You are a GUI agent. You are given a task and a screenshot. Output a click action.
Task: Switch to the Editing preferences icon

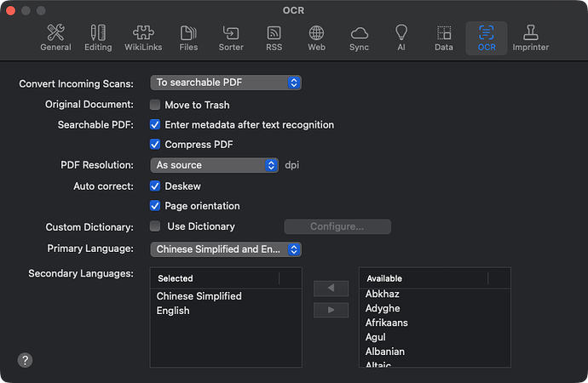pyautogui.click(x=98, y=38)
